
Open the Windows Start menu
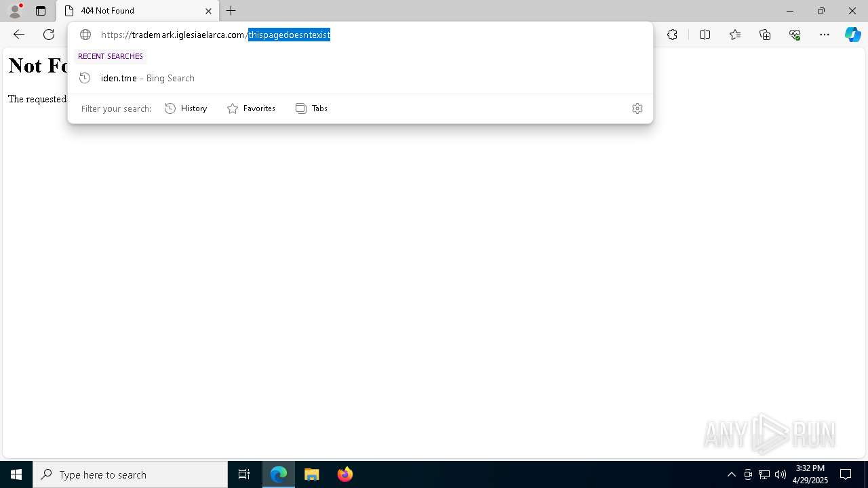(16, 474)
